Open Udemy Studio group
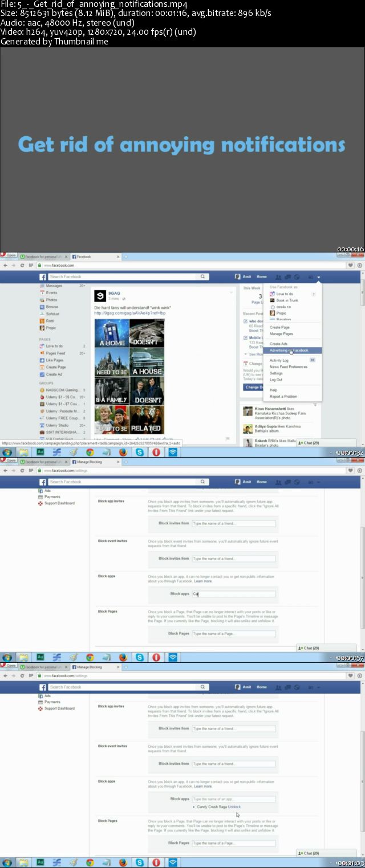Viewport: 365px width, 868px height. pyautogui.click(x=57, y=425)
